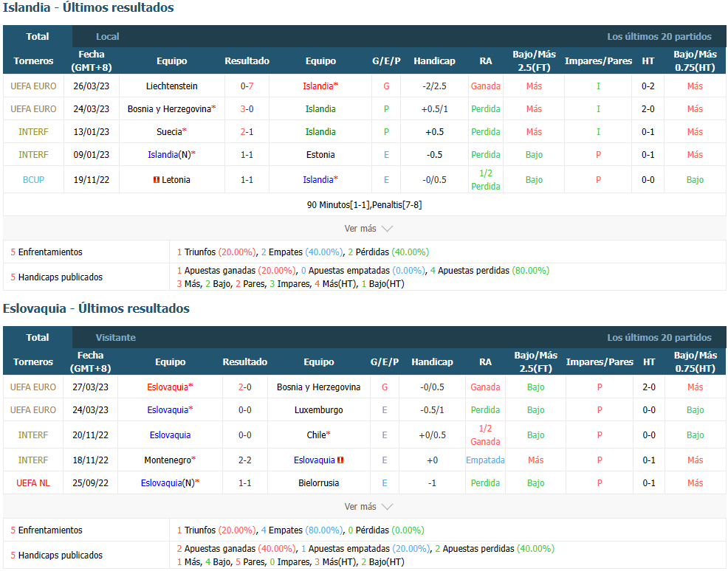Click INTERF tournament on 13/01/23 row
728x571 pixels.
pyautogui.click(x=33, y=132)
